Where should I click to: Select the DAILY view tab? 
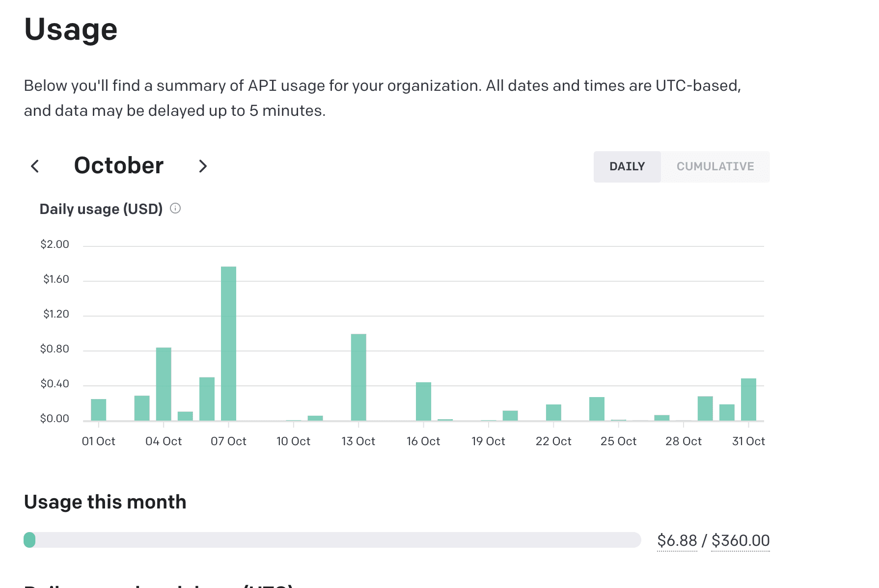point(627,166)
